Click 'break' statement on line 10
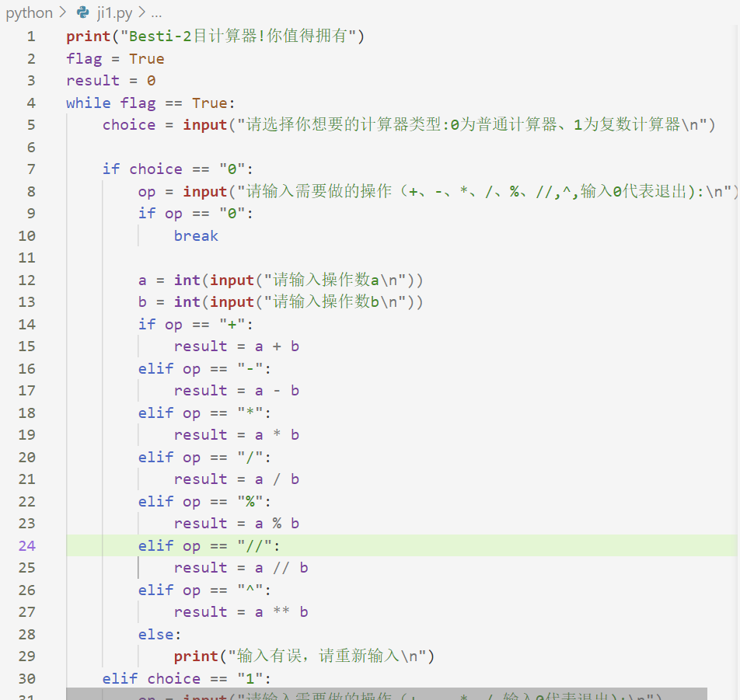Viewport: 740px width, 700px height. coord(196,236)
